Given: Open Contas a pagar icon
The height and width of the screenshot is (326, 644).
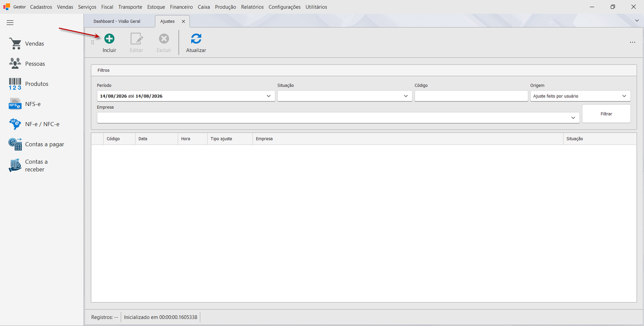Looking at the screenshot, I should 15,144.
